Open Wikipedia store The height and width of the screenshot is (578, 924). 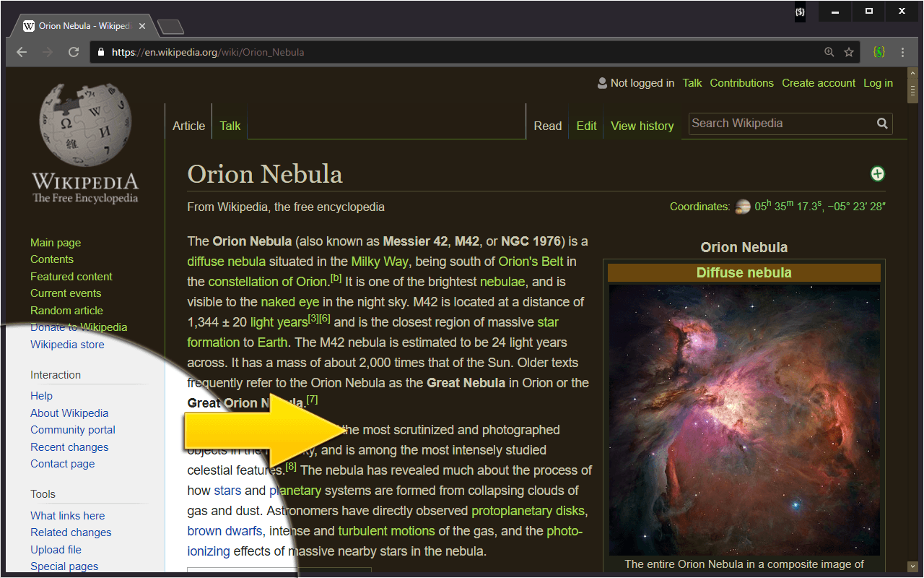click(67, 345)
